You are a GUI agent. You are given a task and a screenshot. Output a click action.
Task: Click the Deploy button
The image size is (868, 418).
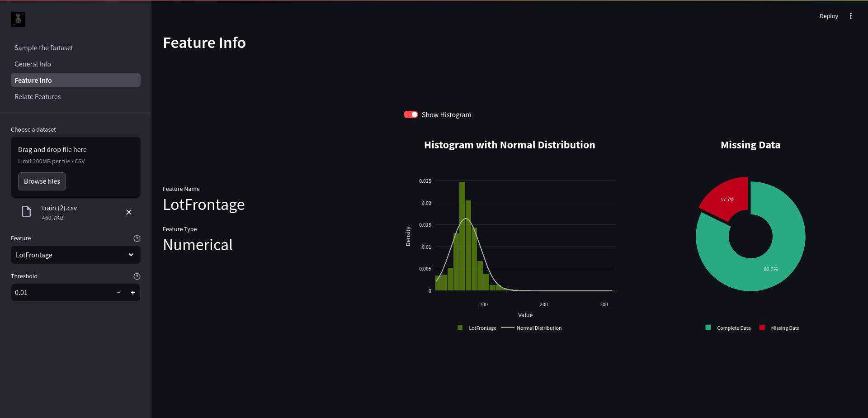[x=829, y=16]
